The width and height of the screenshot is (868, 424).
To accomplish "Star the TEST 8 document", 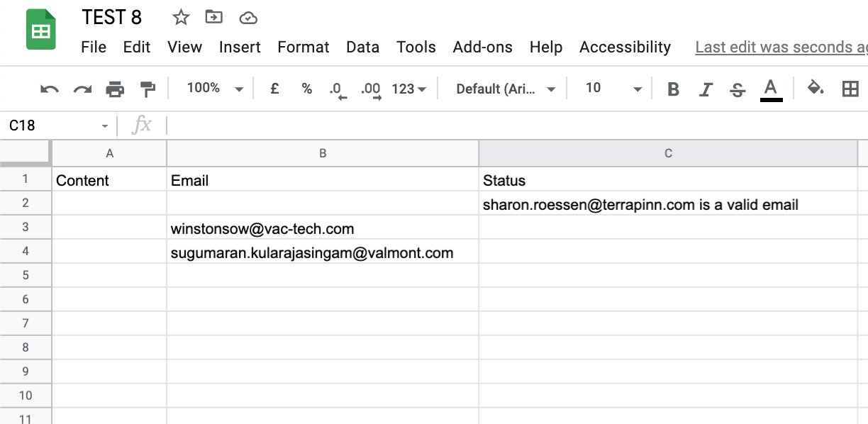I will [182, 18].
